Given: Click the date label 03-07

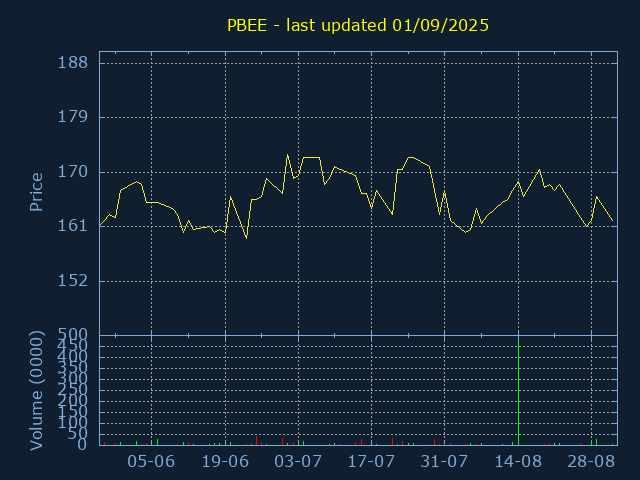Looking at the screenshot, I should point(298,462).
